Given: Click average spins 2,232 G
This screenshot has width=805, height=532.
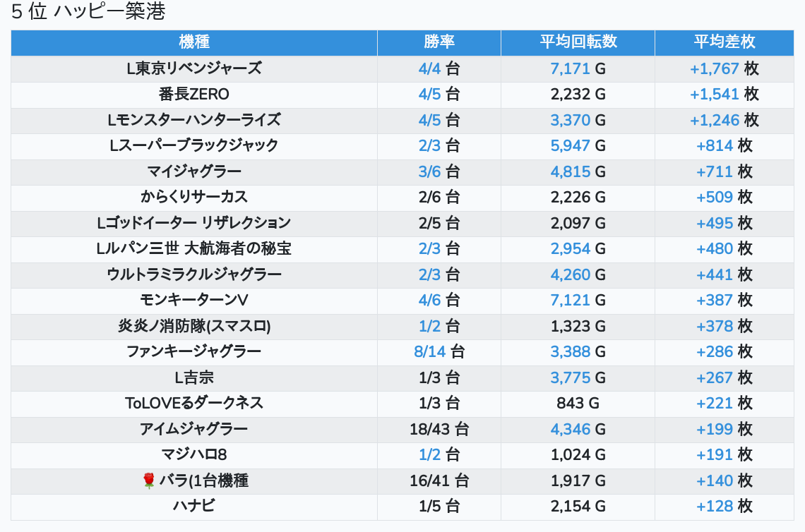Looking at the screenshot, I should tap(578, 95).
